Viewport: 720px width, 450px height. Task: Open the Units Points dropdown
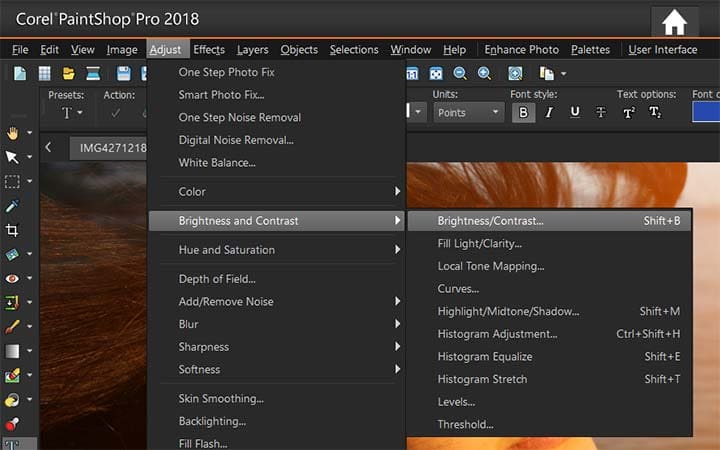click(468, 112)
